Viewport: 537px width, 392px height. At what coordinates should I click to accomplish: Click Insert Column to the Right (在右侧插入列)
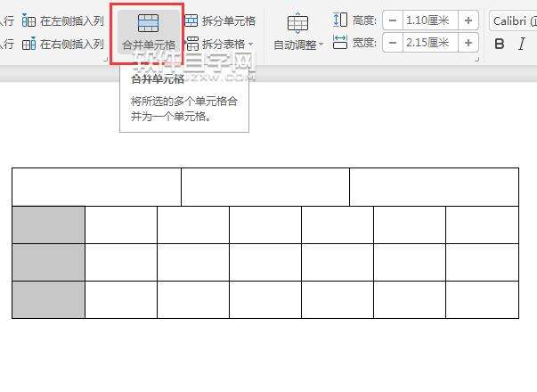coord(63,44)
